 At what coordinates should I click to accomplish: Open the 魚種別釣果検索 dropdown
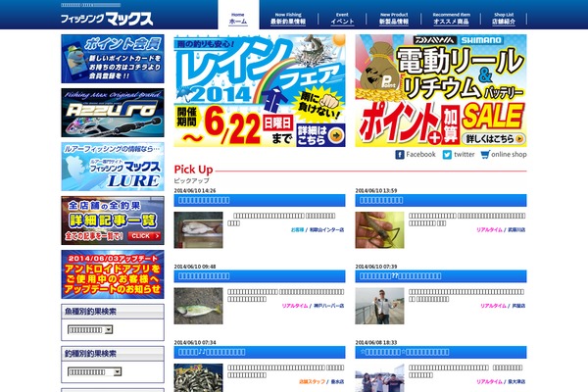tap(90, 329)
